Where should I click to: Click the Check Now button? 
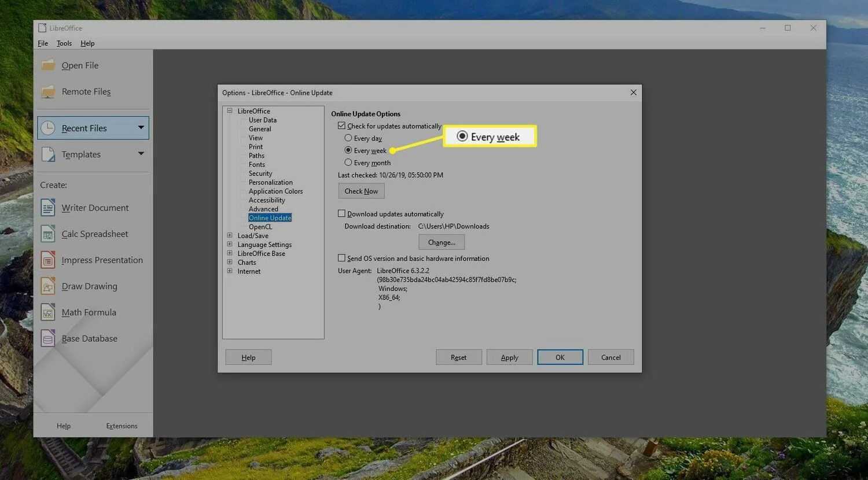(361, 191)
